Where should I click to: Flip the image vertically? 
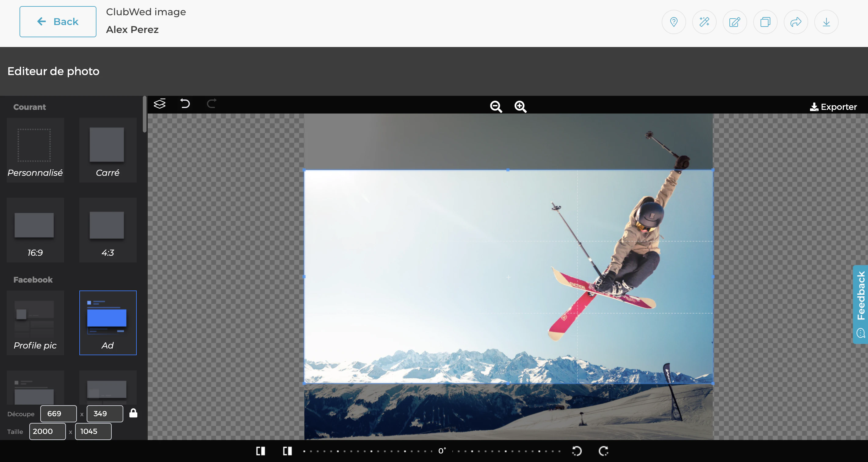(x=287, y=451)
